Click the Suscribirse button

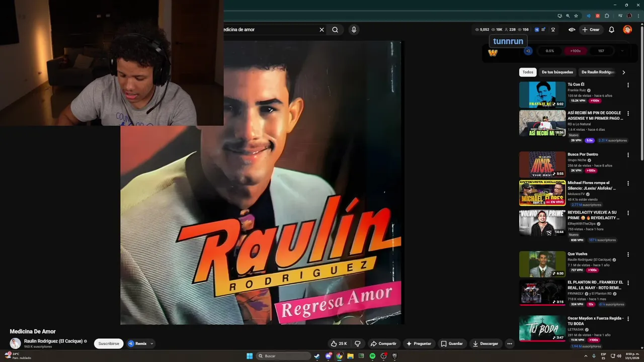coord(109,343)
